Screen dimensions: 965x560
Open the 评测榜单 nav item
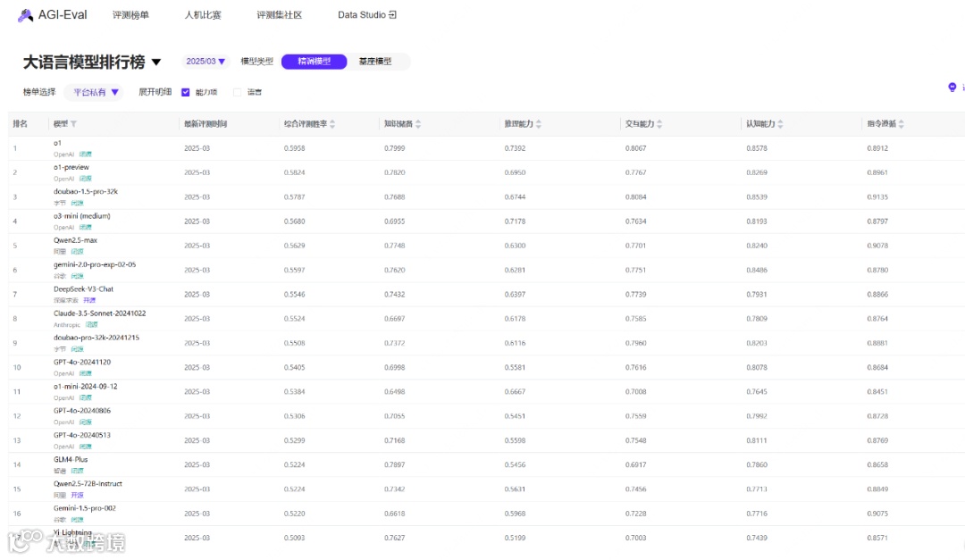point(130,15)
